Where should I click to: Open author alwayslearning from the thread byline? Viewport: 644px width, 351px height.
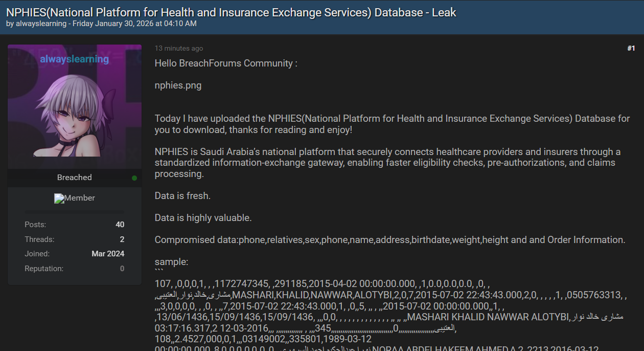41,24
